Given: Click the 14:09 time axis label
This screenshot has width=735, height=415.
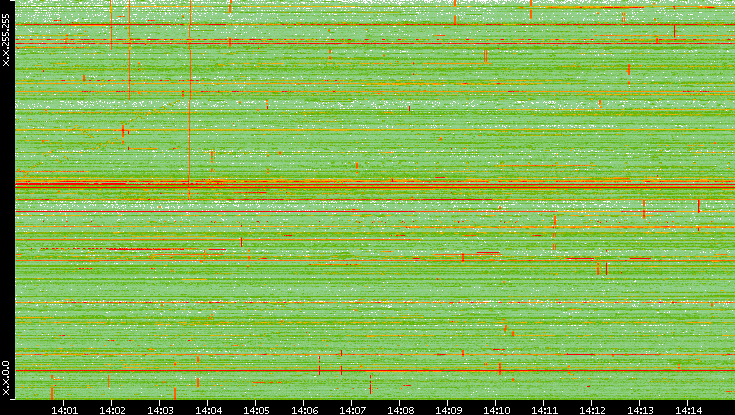Looking at the screenshot, I should point(449,411).
